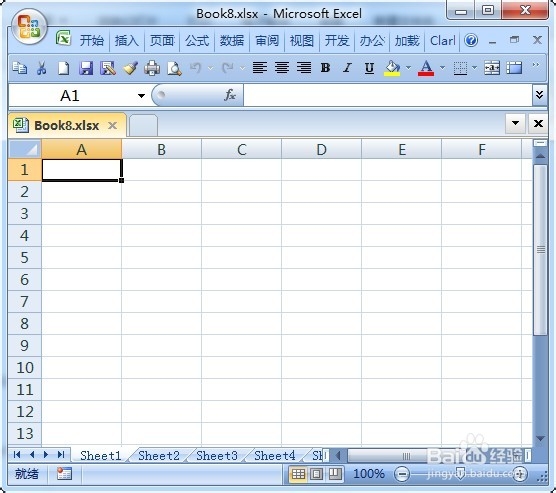The width and height of the screenshot is (556, 493).
Task: Switch to Sheet2 tab
Action: pyautogui.click(x=159, y=455)
